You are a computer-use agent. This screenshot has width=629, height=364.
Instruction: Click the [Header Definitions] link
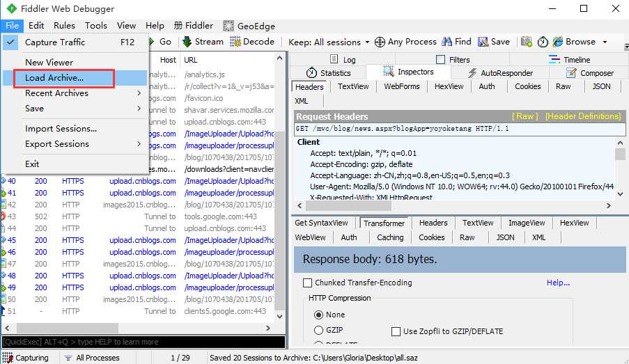click(x=583, y=116)
